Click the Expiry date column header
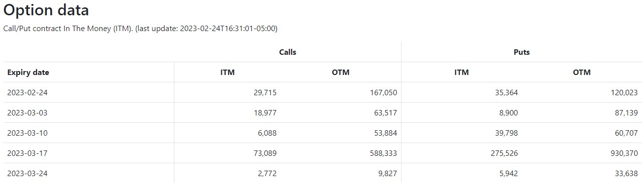This screenshot has width=644, height=183. [28, 73]
